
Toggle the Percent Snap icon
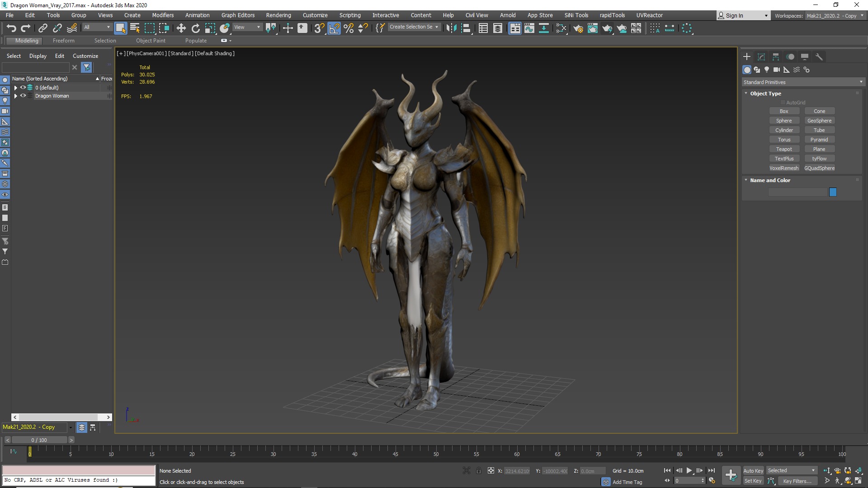click(x=349, y=28)
